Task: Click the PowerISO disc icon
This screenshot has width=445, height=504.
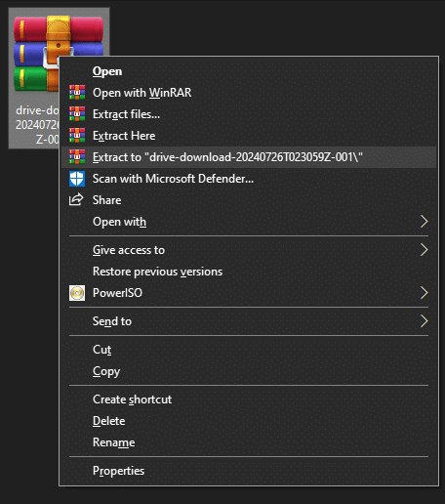Action: click(77, 293)
